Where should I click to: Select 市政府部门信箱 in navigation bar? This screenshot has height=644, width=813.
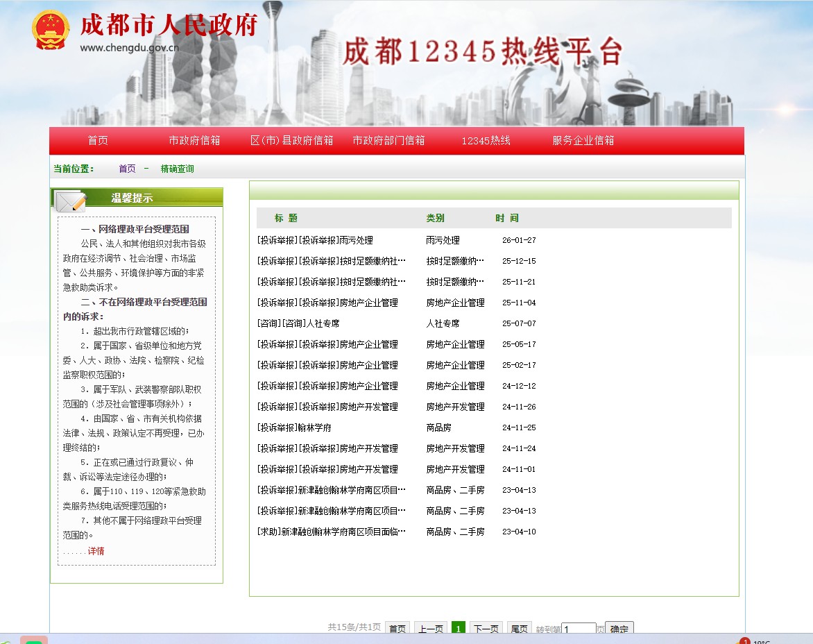coord(388,141)
